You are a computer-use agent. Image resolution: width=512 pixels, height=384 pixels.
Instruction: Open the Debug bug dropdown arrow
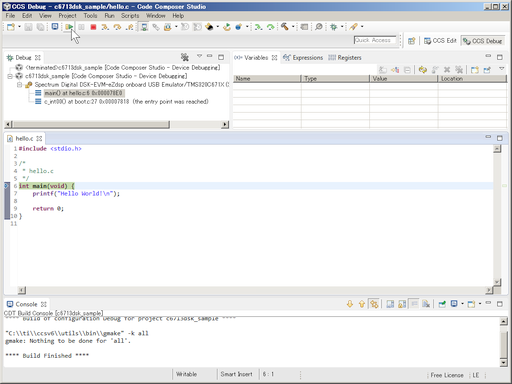point(342,27)
